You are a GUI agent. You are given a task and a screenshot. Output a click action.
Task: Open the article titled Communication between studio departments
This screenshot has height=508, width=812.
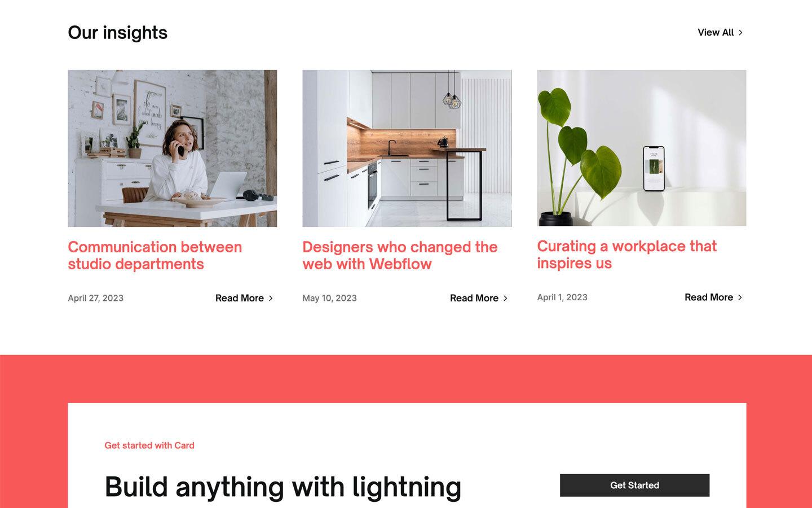155,255
